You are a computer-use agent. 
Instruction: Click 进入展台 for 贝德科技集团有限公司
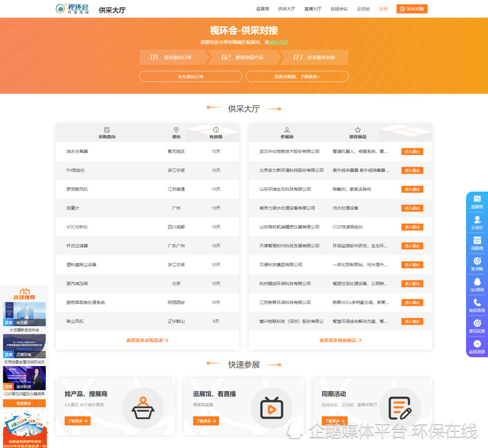[412, 265]
